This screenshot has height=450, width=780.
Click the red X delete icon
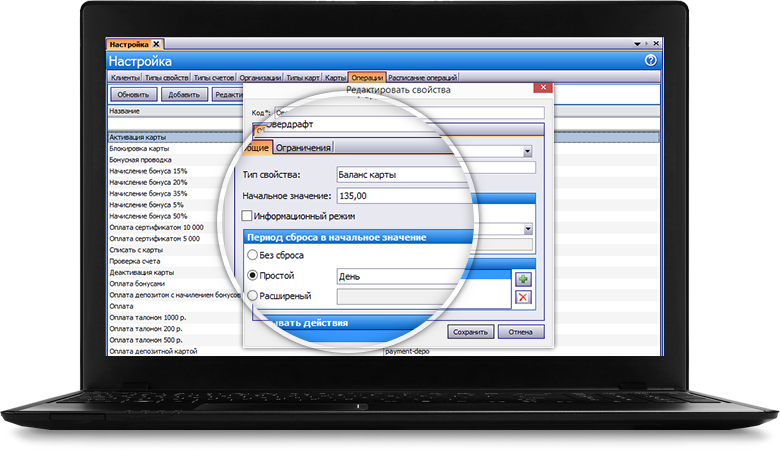pyautogui.click(x=522, y=298)
